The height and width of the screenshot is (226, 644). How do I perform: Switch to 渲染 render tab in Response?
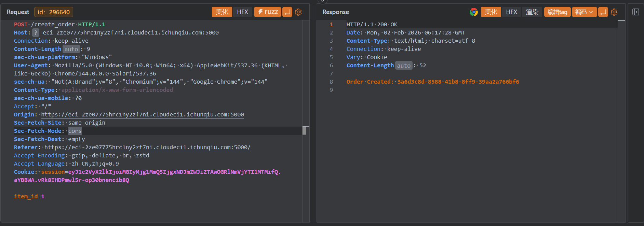click(x=532, y=12)
